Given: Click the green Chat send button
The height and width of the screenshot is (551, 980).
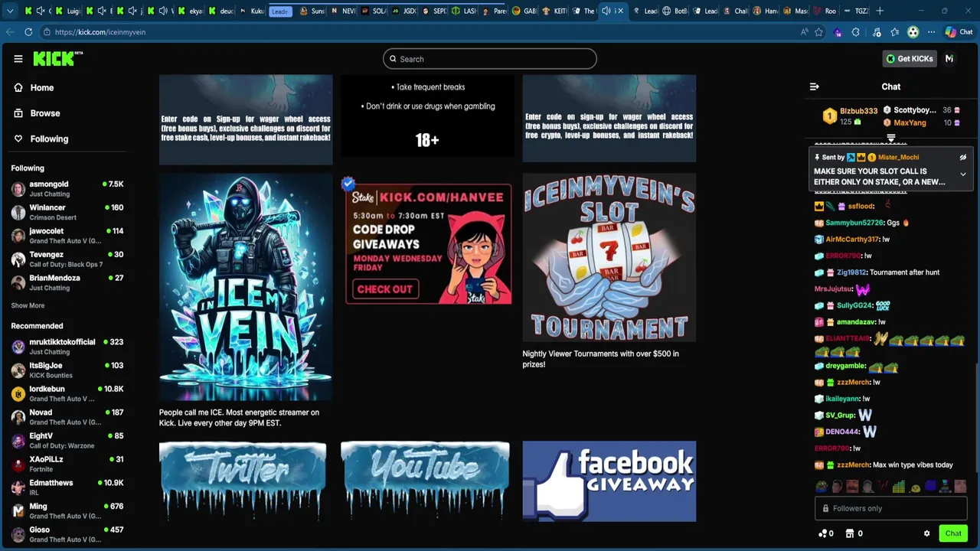Looking at the screenshot, I should pos(953,533).
